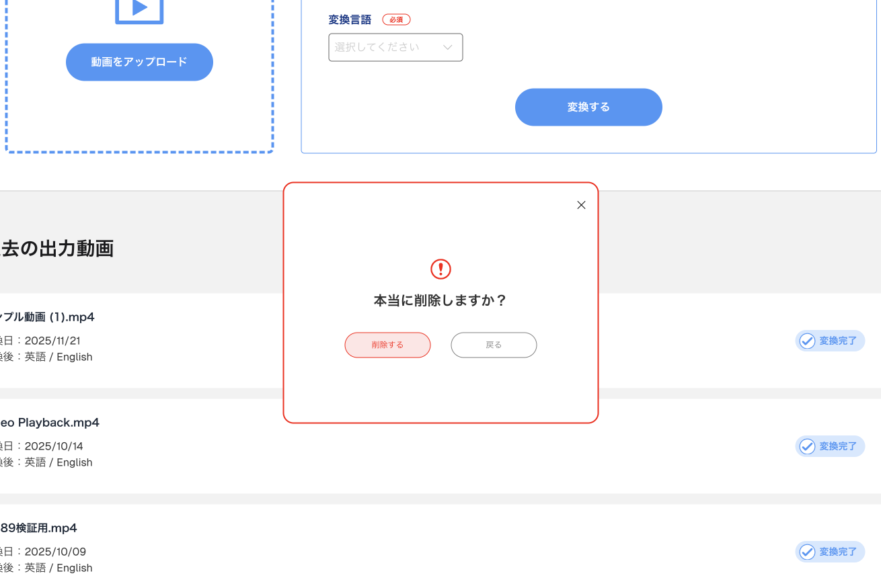Open the 変換言語 select box placeholder

(x=377, y=47)
